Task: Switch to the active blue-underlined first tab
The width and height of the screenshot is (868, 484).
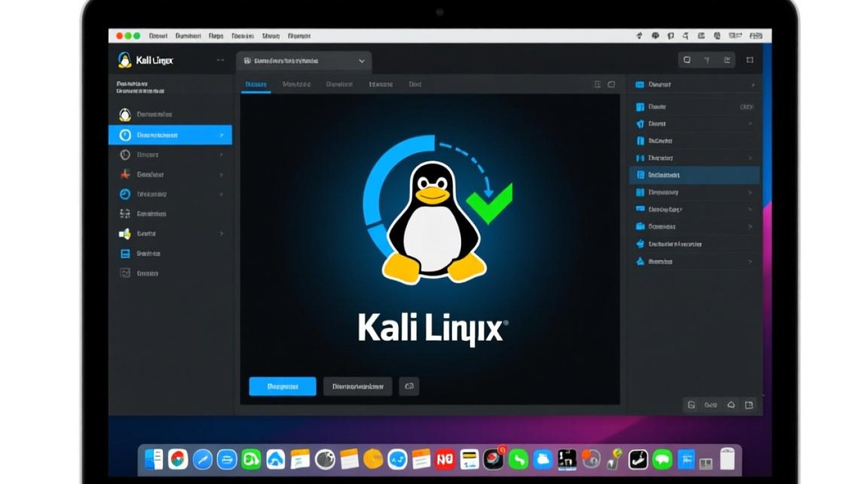Action: pyautogui.click(x=256, y=85)
